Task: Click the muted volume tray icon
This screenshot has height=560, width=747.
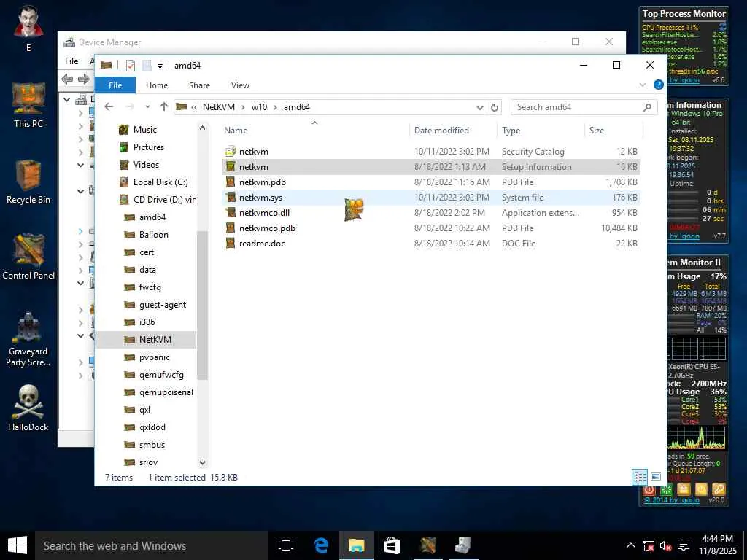Action: tap(666, 545)
